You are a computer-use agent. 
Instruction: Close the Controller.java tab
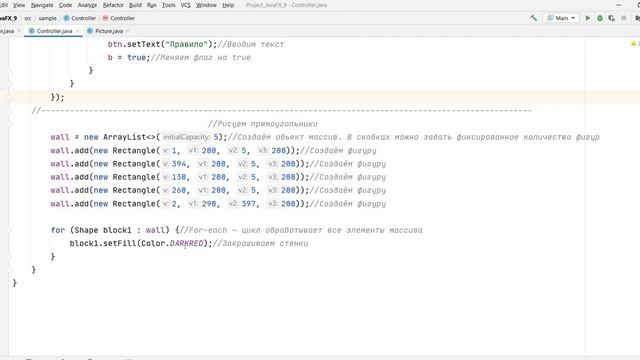[77, 31]
